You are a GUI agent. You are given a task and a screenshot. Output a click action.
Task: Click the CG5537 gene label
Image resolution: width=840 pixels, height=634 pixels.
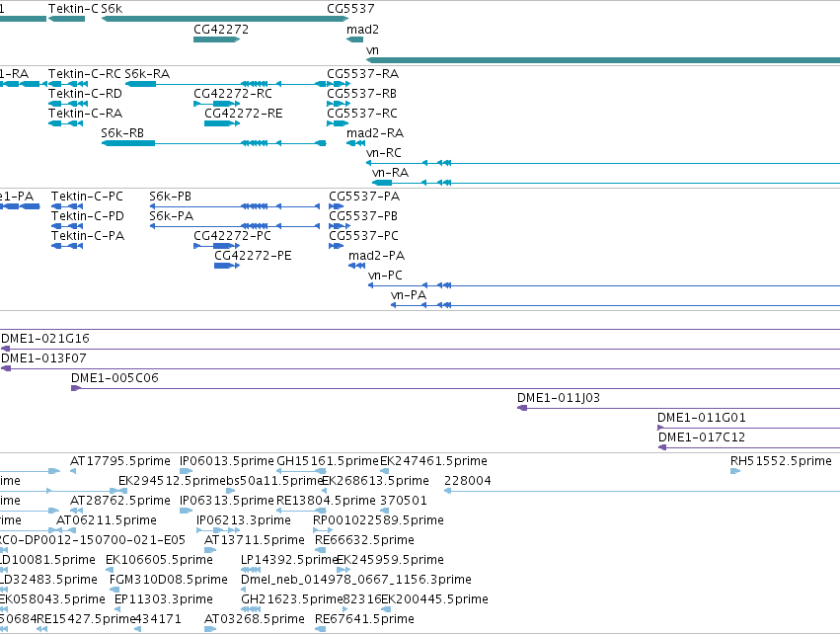350,9
